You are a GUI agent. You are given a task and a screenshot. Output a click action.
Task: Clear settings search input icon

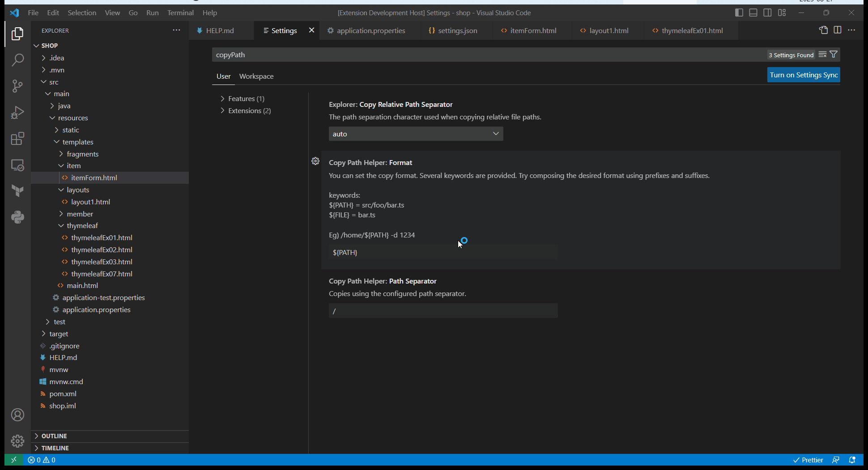(822, 55)
